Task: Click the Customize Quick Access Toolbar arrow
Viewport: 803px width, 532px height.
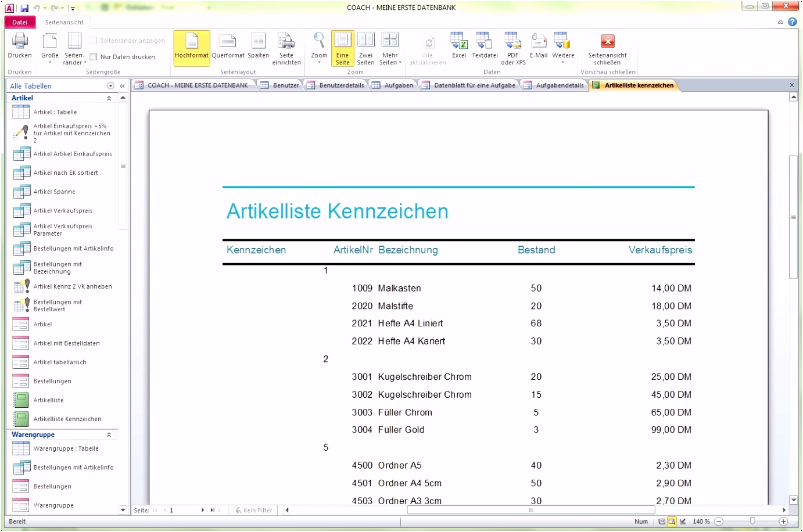Action: 73,8
